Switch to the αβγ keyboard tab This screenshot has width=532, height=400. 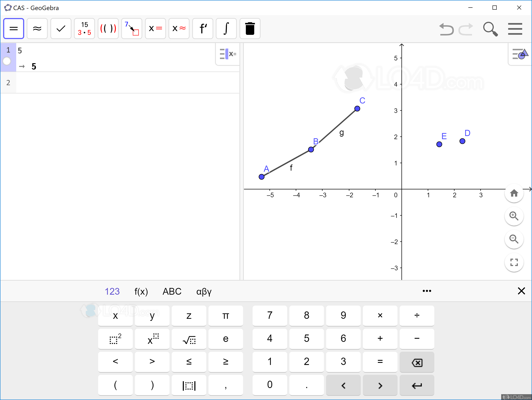[x=204, y=292]
